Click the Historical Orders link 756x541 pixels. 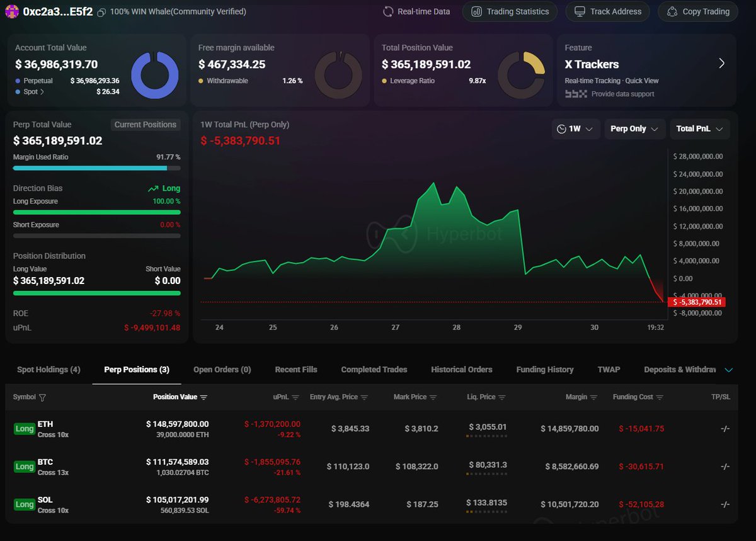(x=462, y=370)
